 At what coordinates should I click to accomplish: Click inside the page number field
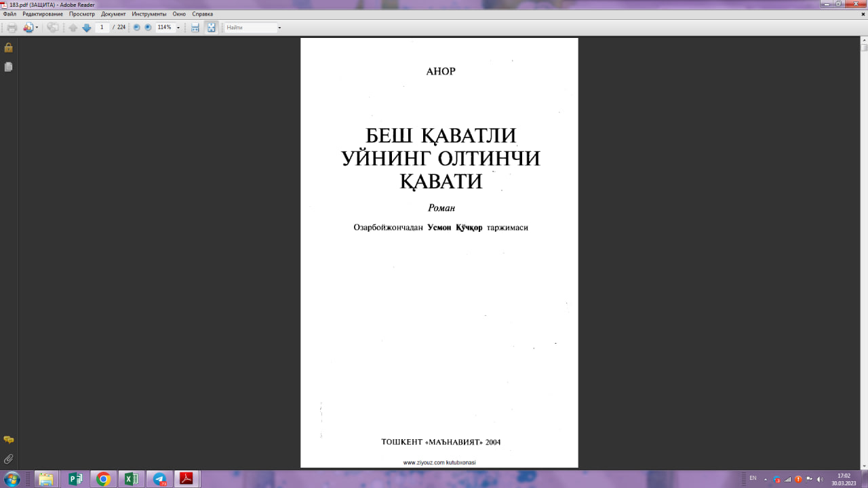(x=102, y=27)
